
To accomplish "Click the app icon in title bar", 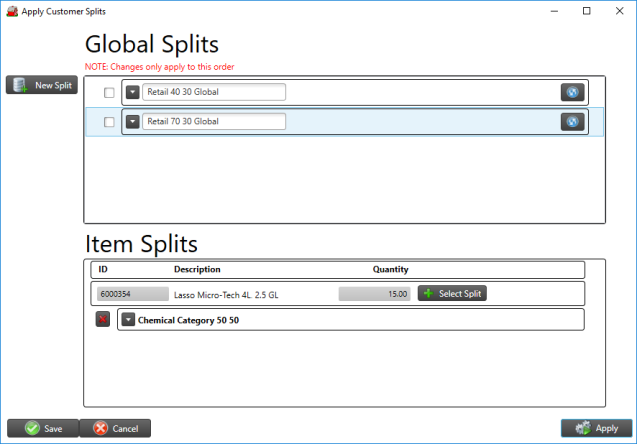I will click(x=11, y=10).
